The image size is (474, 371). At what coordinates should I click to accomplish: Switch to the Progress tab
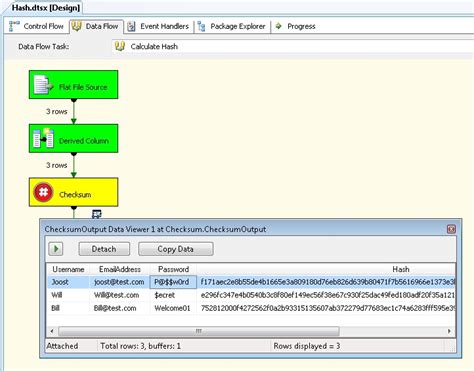point(295,26)
